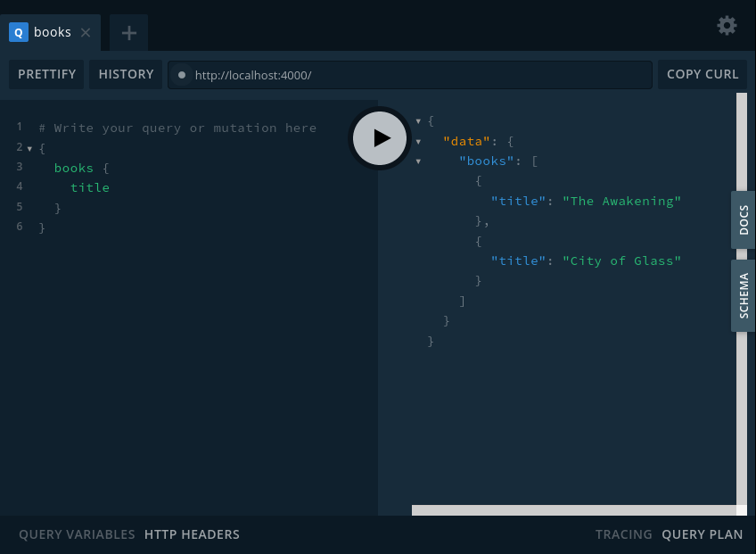This screenshot has width=756, height=554.
Task: Click the vertical scrollbar of the response pane
Action: [x=742, y=299]
